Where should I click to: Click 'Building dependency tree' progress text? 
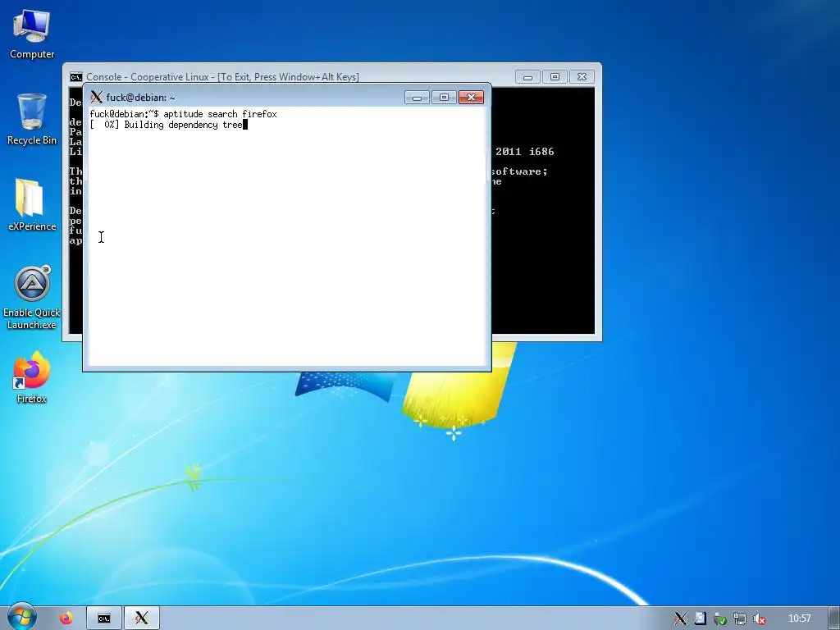coord(183,125)
